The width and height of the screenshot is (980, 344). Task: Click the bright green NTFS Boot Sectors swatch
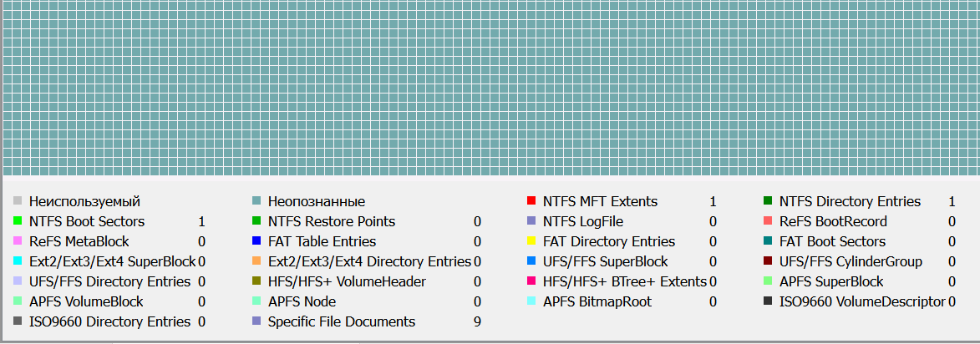pos(18,221)
